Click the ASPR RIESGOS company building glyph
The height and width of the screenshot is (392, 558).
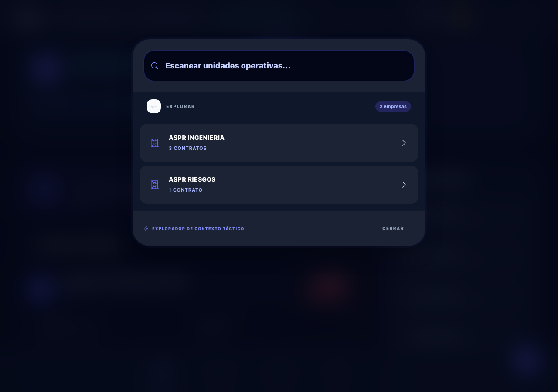click(x=155, y=185)
